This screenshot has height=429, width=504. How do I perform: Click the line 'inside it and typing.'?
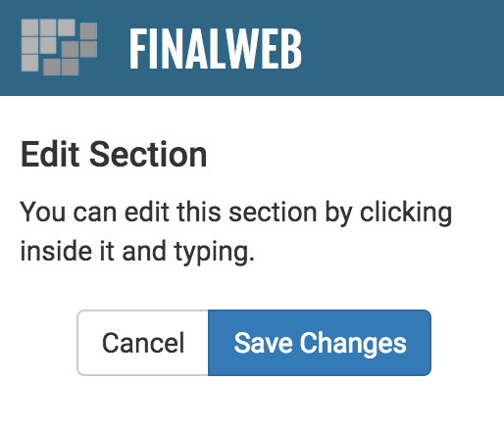click(x=137, y=252)
